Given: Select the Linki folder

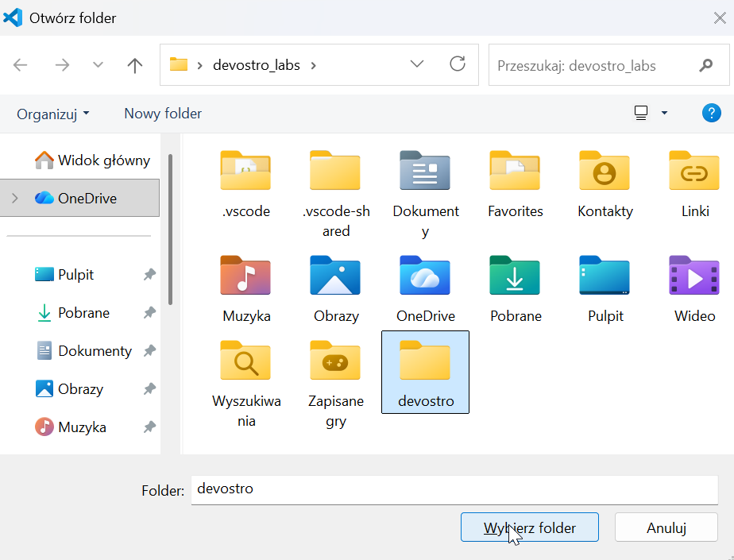Looking at the screenshot, I should coord(694,184).
